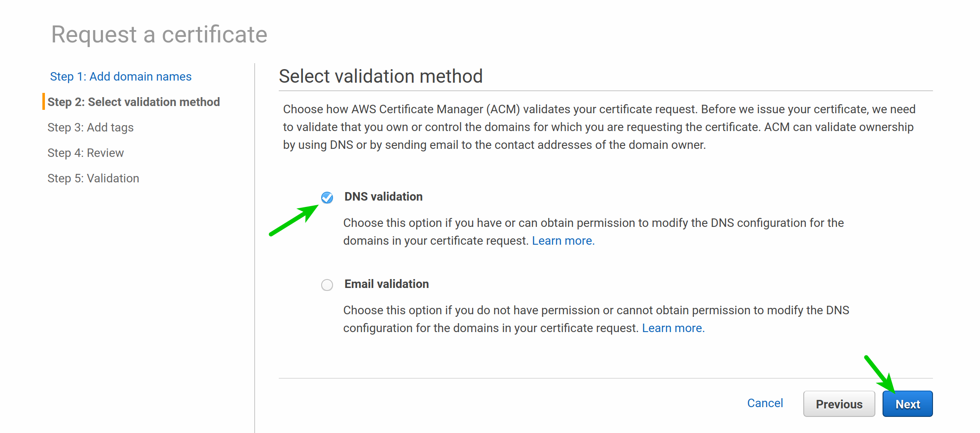Go back to Step 1: Add domain names

click(x=121, y=76)
